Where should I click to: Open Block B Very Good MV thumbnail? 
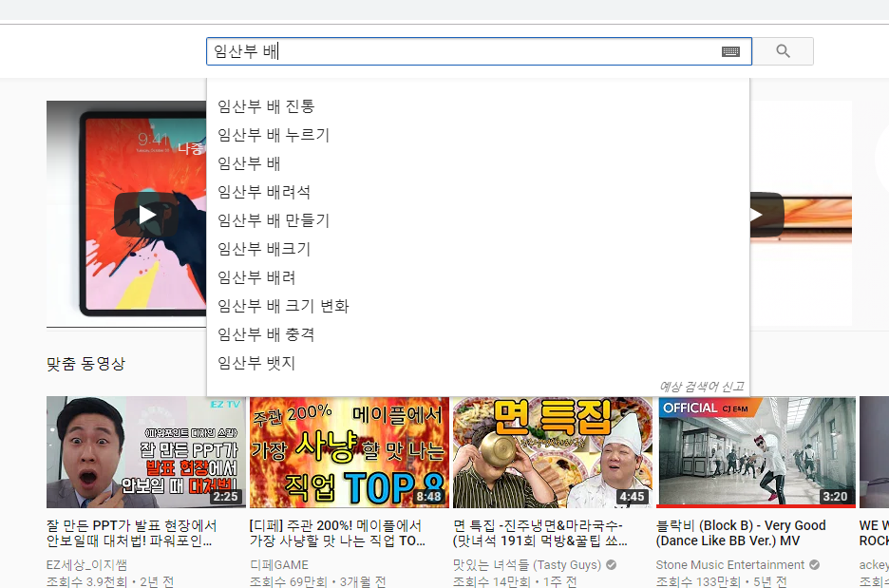click(756, 452)
